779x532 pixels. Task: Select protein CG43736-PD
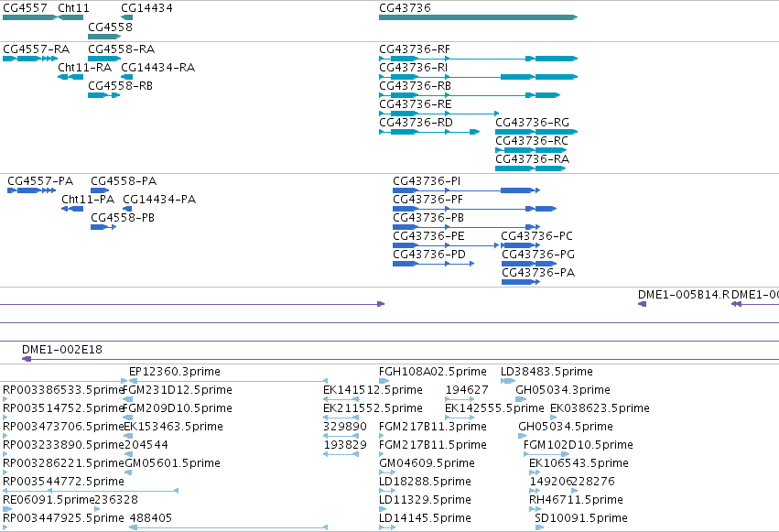coord(433,264)
